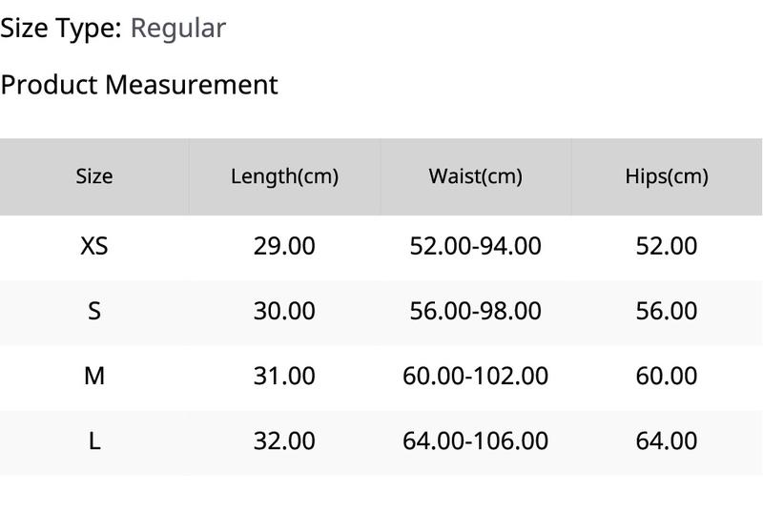Click waist range 56.00-98.00
This screenshot has width=763, height=532.
475,311
